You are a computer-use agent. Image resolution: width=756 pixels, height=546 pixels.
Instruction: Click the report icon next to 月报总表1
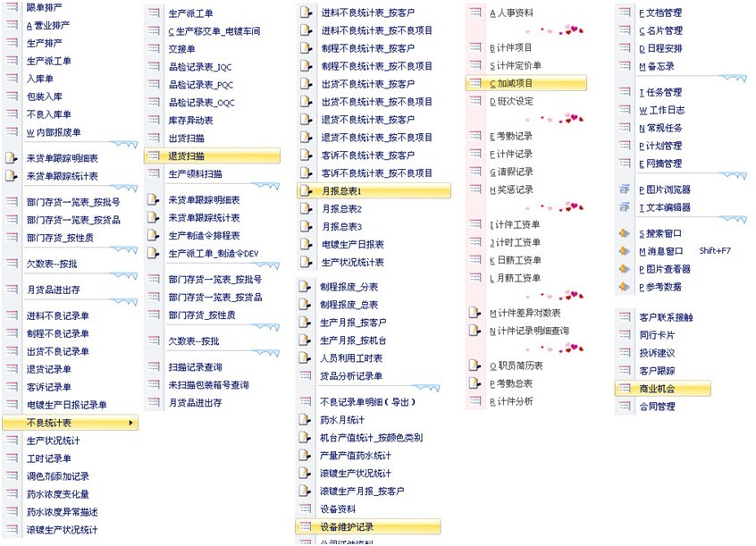tap(306, 191)
